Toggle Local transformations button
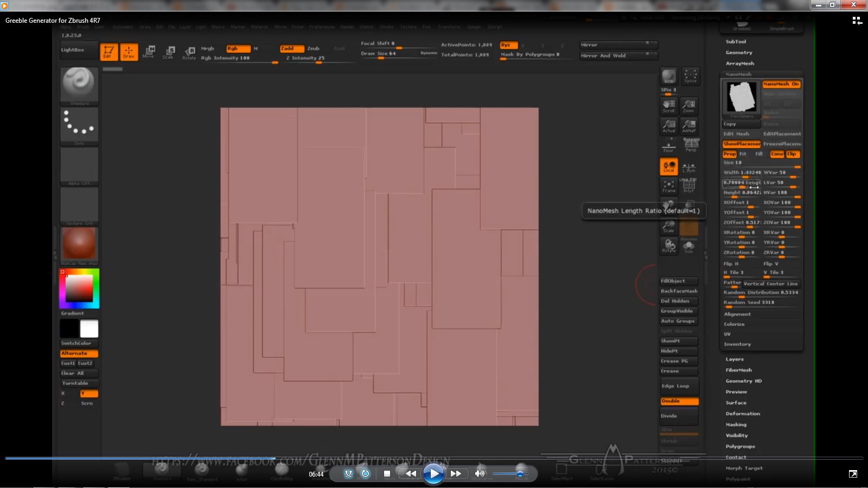This screenshot has height=488, width=868. pyautogui.click(x=668, y=167)
